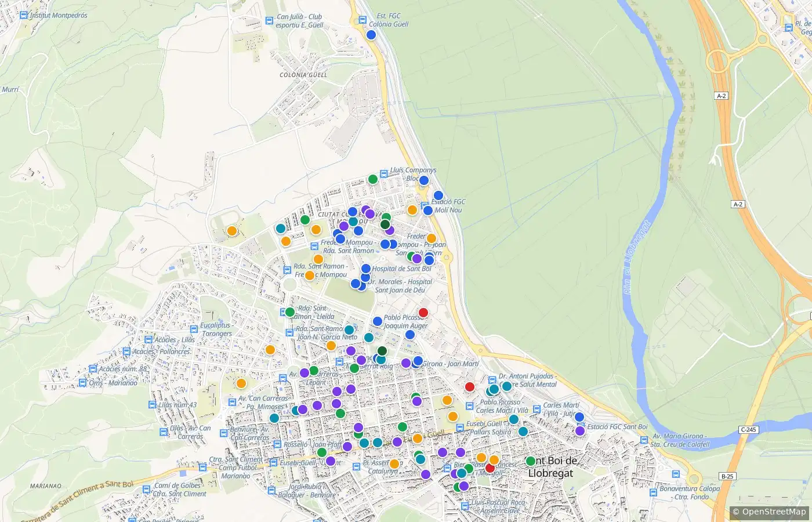
Task: Open the OpenStreetMap attribution link
Action: coord(774,512)
